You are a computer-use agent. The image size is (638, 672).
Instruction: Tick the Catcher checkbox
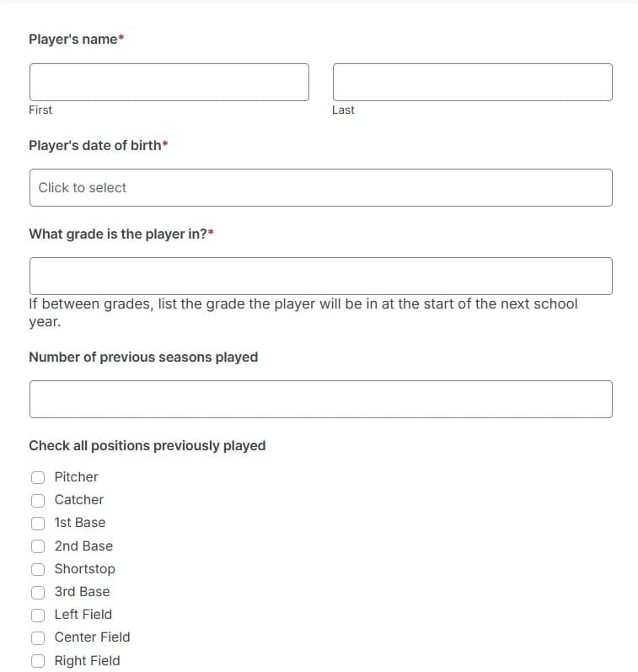click(x=38, y=500)
